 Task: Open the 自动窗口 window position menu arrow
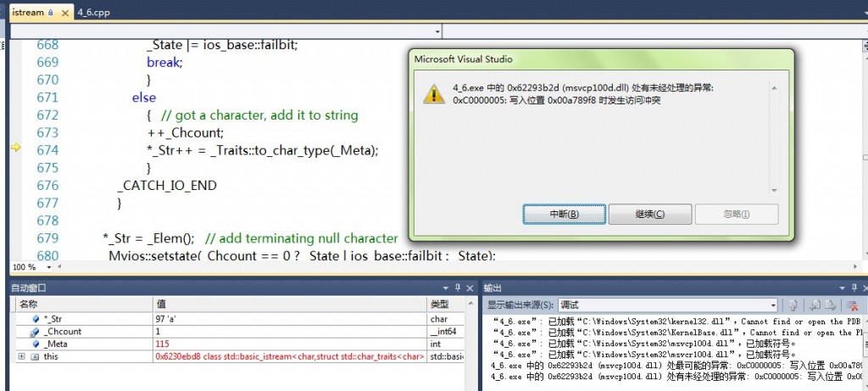click(x=446, y=288)
